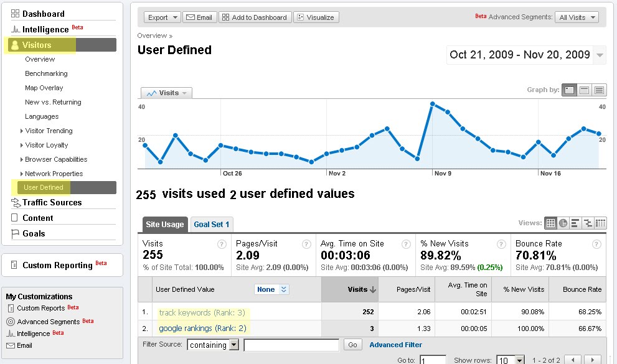Select the pie chart view icon
Screen dimensions: 617x364
[563, 223]
